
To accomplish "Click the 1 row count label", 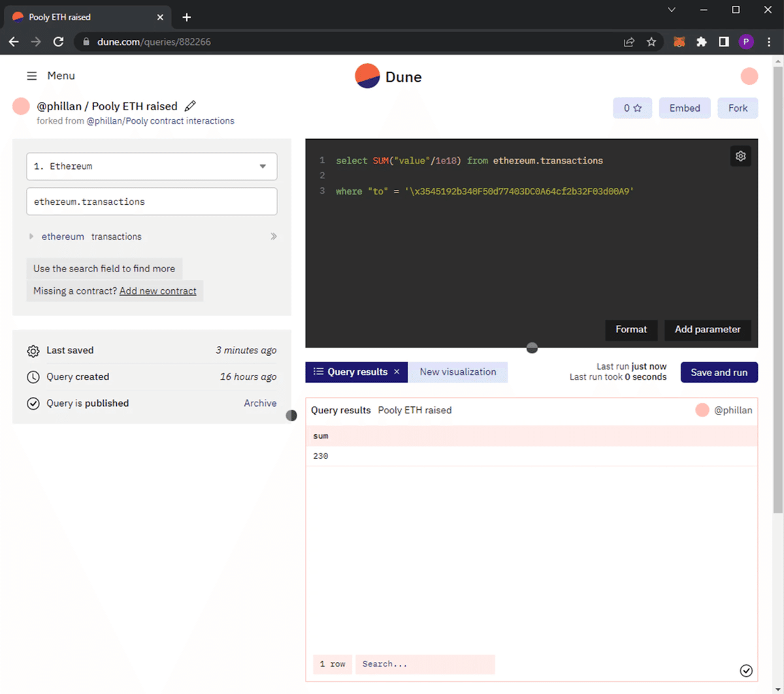I will click(333, 664).
